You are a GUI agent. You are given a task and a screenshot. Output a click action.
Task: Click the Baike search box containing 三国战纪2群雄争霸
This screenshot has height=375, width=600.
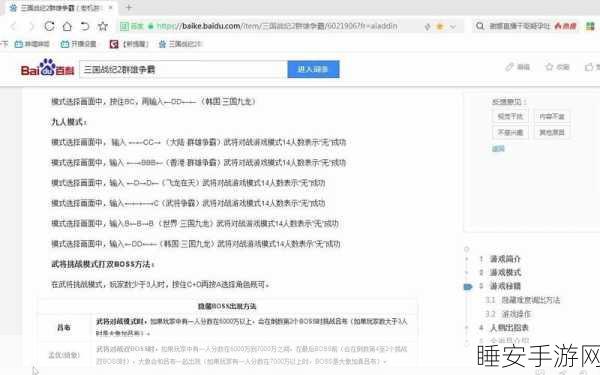pyautogui.click(x=183, y=69)
